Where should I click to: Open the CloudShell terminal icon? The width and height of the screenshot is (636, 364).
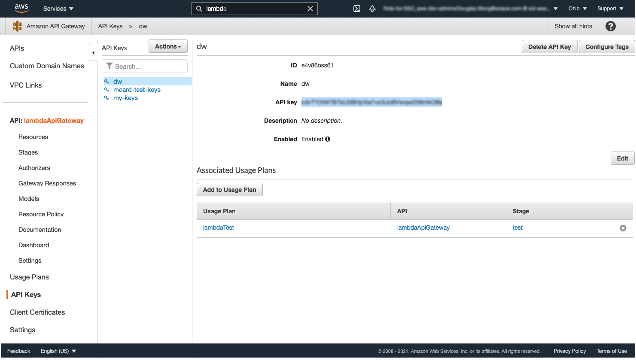click(x=357, y=9)
